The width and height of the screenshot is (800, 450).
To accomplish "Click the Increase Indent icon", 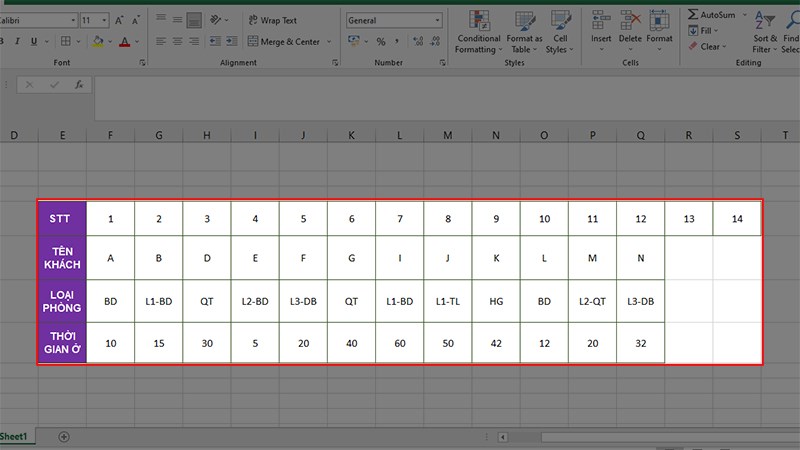I will 229,41.
